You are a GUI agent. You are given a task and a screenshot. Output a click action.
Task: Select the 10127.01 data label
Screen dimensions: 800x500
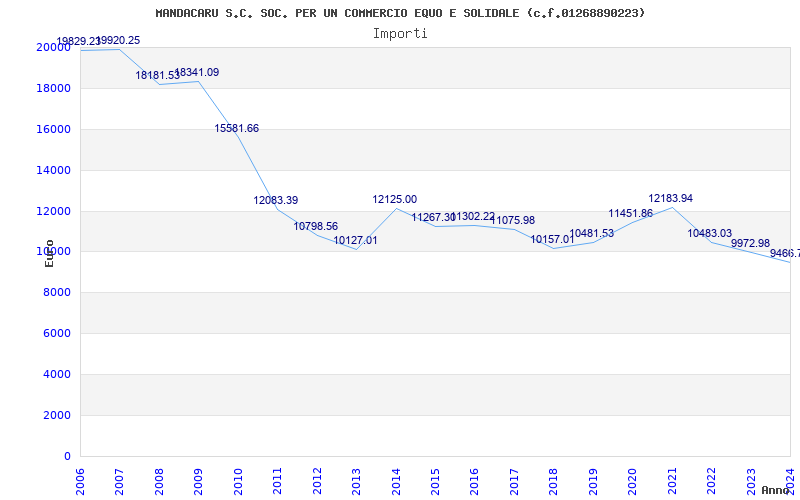point(356,240)
